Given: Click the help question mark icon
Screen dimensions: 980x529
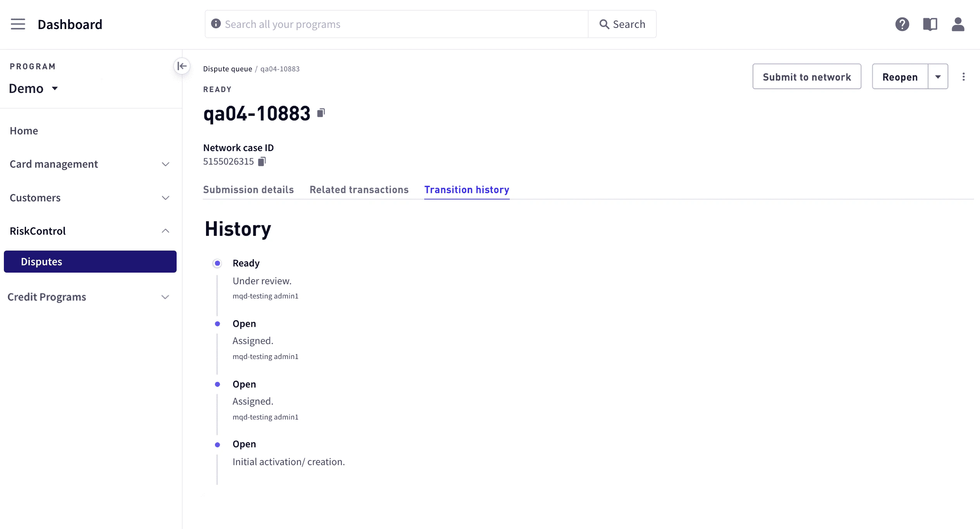Looking at the screenshot, I should click(902, 24).
